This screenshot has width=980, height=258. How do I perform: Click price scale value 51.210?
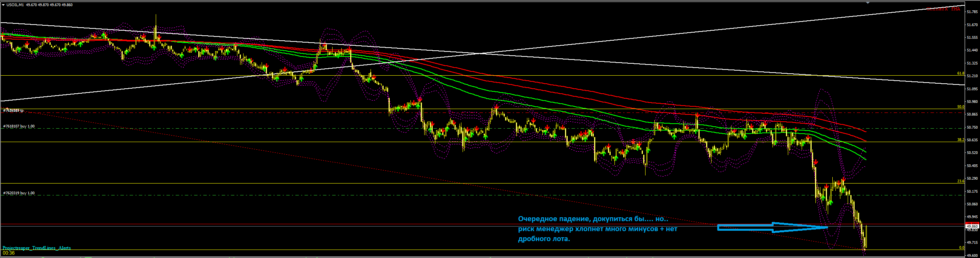coord(972,76)
